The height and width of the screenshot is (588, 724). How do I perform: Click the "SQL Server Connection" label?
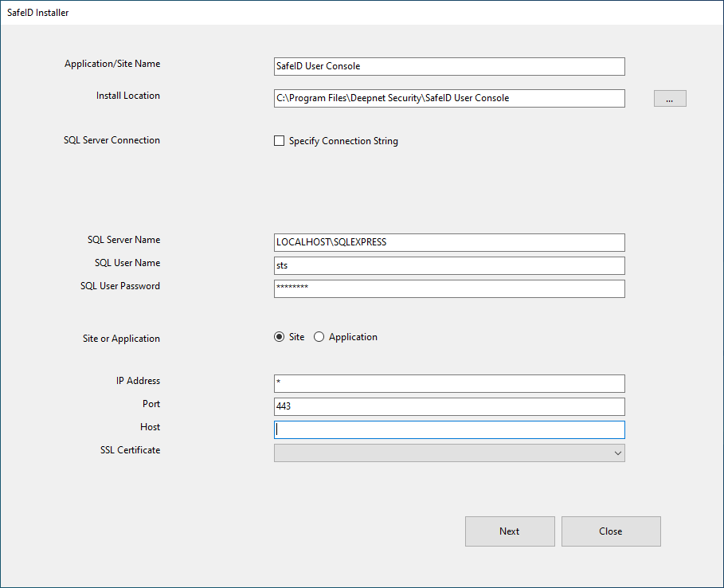coord(112,140)
